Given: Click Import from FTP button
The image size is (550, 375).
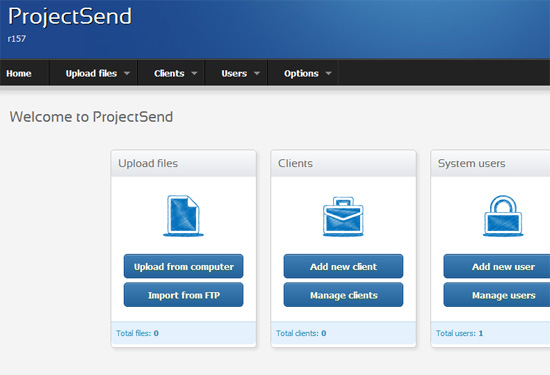Looking at the screenshot, I should coord(183,295).
